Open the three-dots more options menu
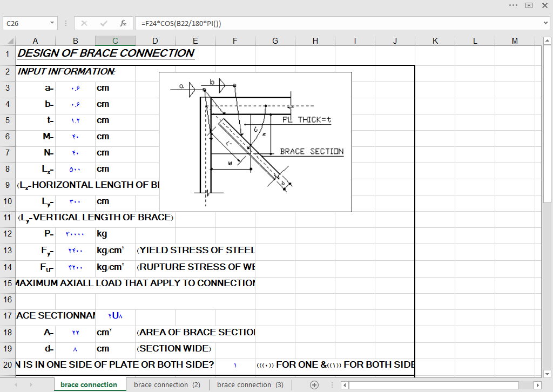 (x=513, y=5)
